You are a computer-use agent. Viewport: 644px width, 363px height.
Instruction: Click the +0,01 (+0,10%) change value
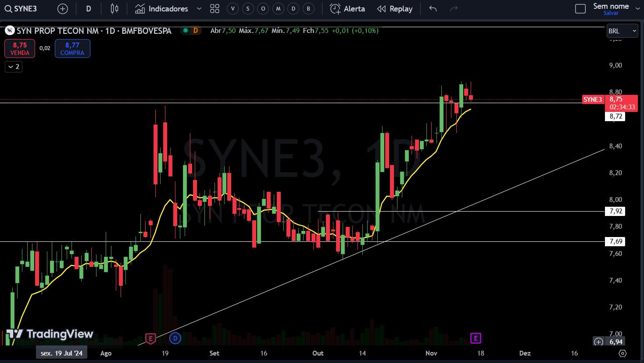click(x=355, y=31)
